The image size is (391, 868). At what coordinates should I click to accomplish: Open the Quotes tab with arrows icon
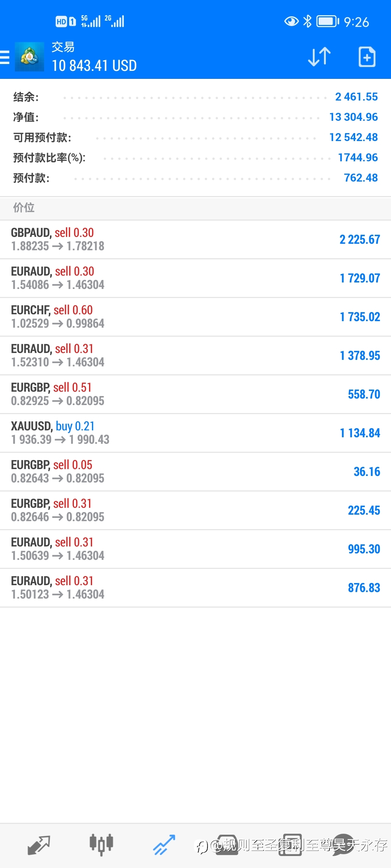[x=39, y=845]
